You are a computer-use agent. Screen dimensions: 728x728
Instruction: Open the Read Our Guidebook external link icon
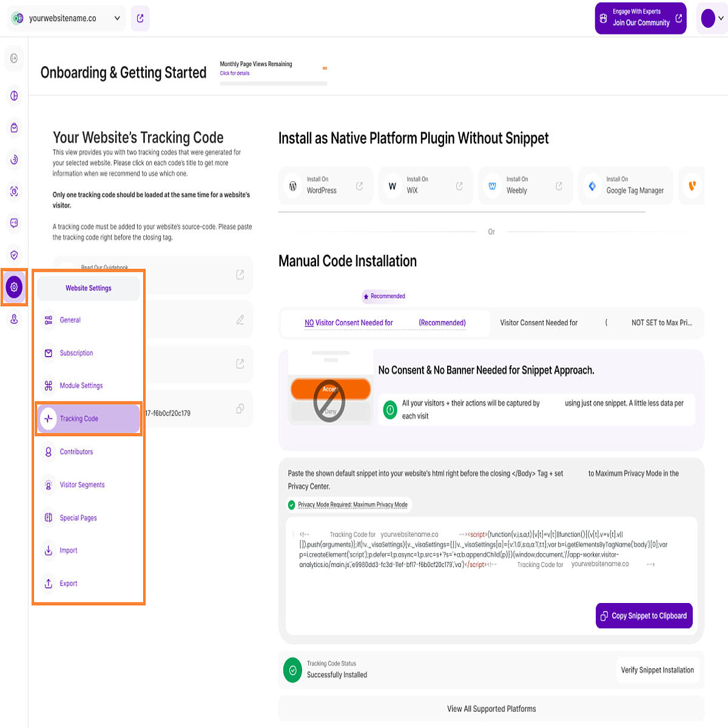(x=240, y=275)
